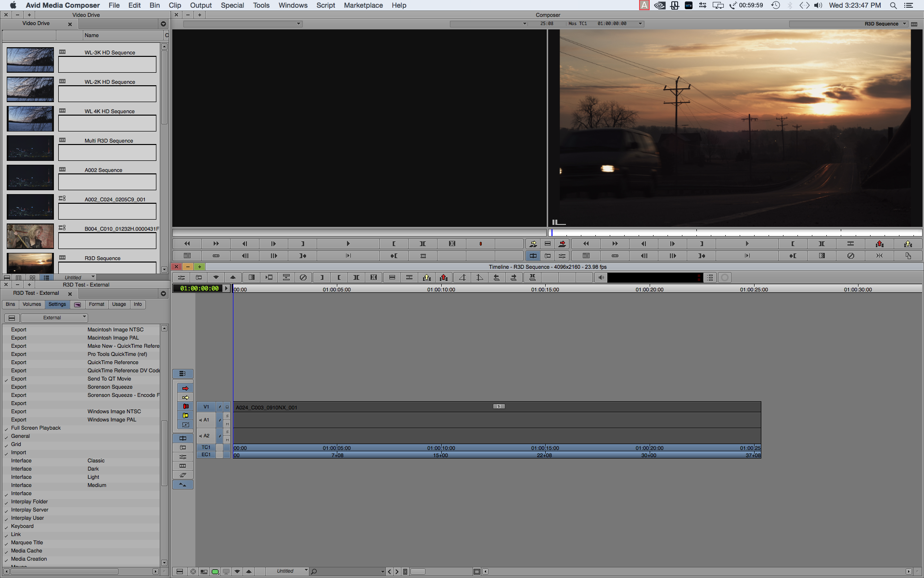Click the record monitor position bar

pos(736,233)
